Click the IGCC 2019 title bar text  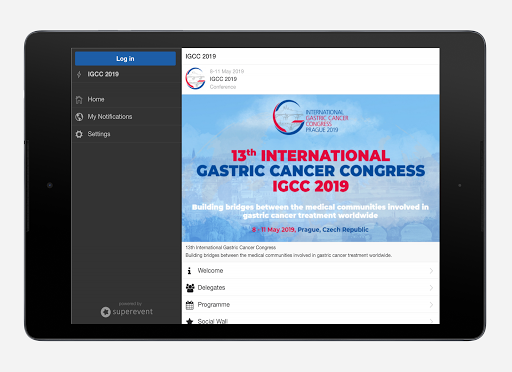point(201,56)
